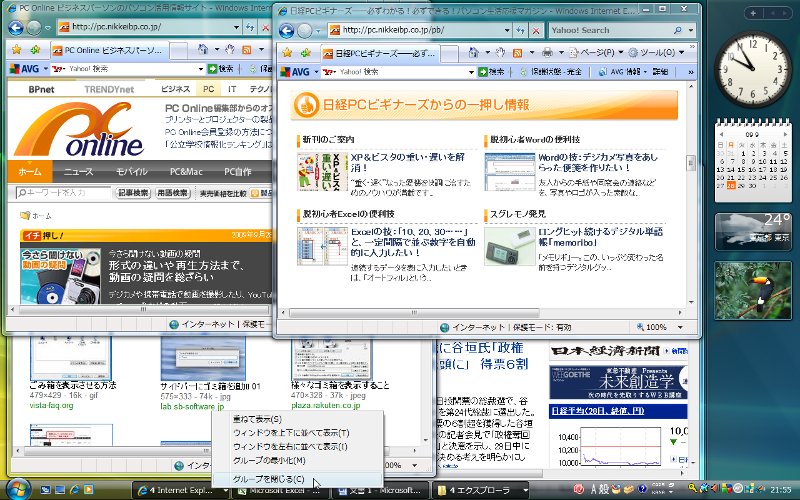Open new tab in Nikkei PC Beginners window

click(x=449, y=53)
